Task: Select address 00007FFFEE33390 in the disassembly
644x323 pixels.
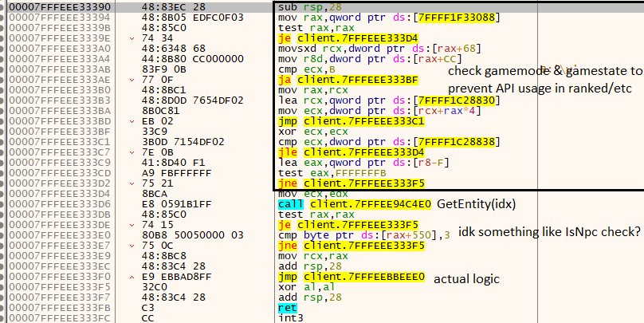Action: click(x=60, y=7)
